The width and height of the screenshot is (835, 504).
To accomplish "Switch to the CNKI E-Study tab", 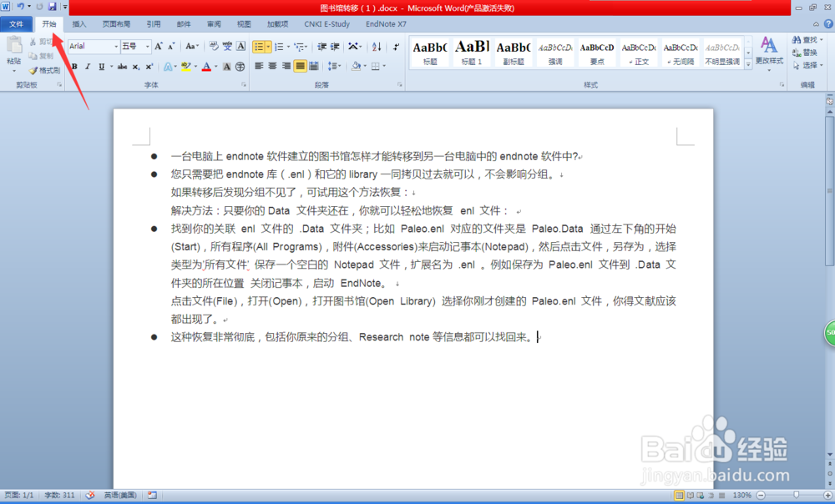I will tap(327, 24).
